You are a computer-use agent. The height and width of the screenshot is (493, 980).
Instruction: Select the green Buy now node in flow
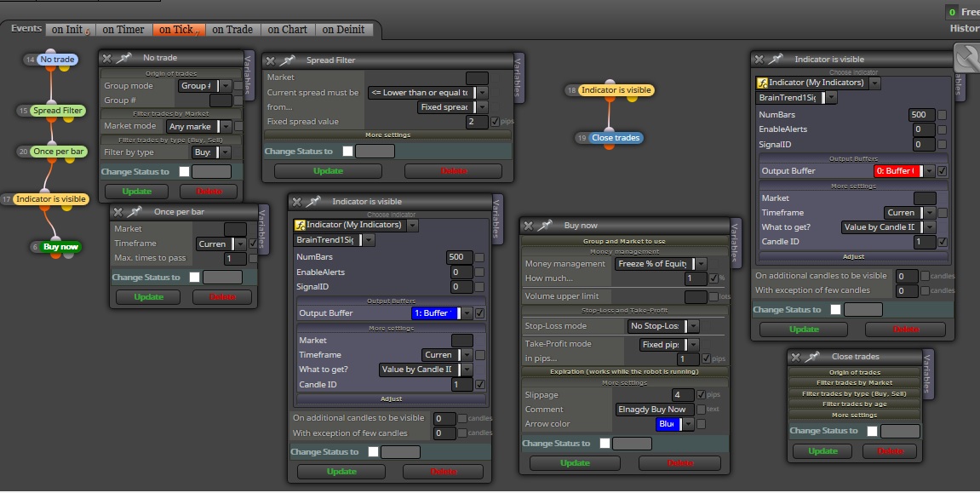coord(60,247)
